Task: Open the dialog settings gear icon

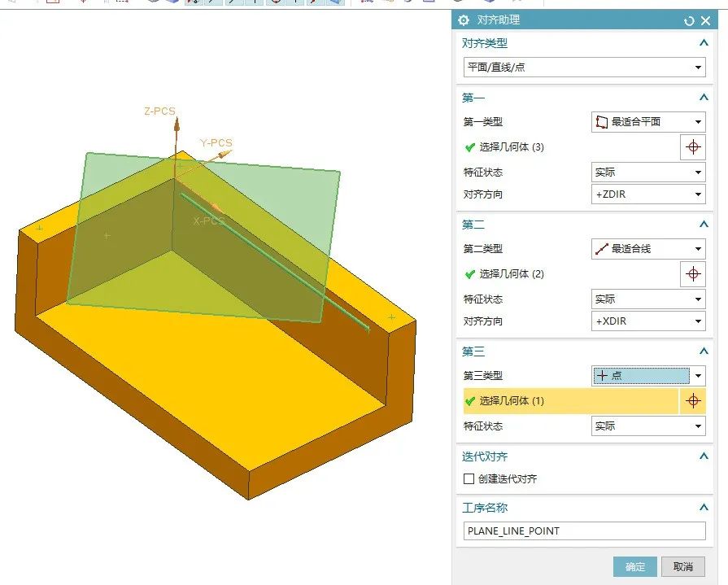Action: [x=463, y=20]
